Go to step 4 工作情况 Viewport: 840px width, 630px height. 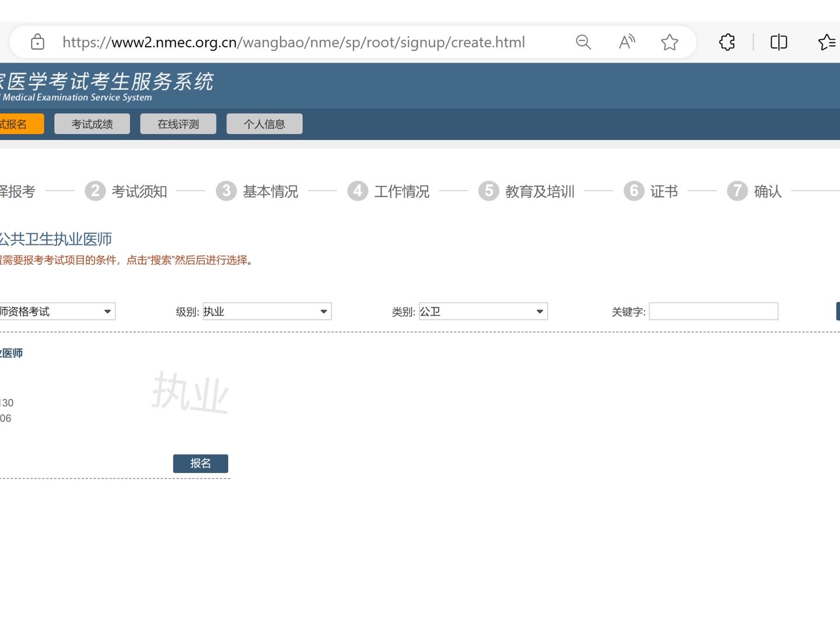(388, 191)
